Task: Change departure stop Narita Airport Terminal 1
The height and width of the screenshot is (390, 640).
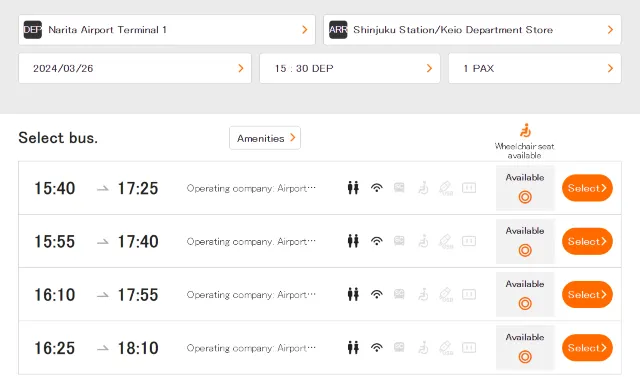Action: [x=167, y=30]
